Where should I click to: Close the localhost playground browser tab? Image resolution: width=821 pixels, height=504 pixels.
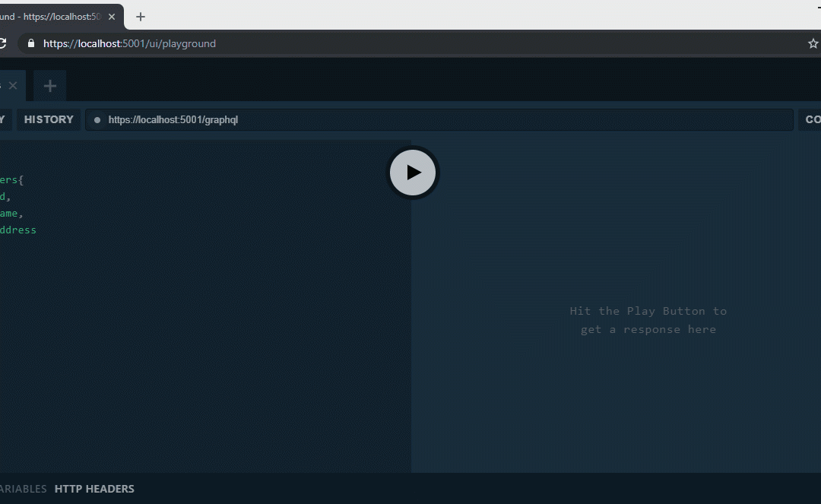(x=112, y=17)
